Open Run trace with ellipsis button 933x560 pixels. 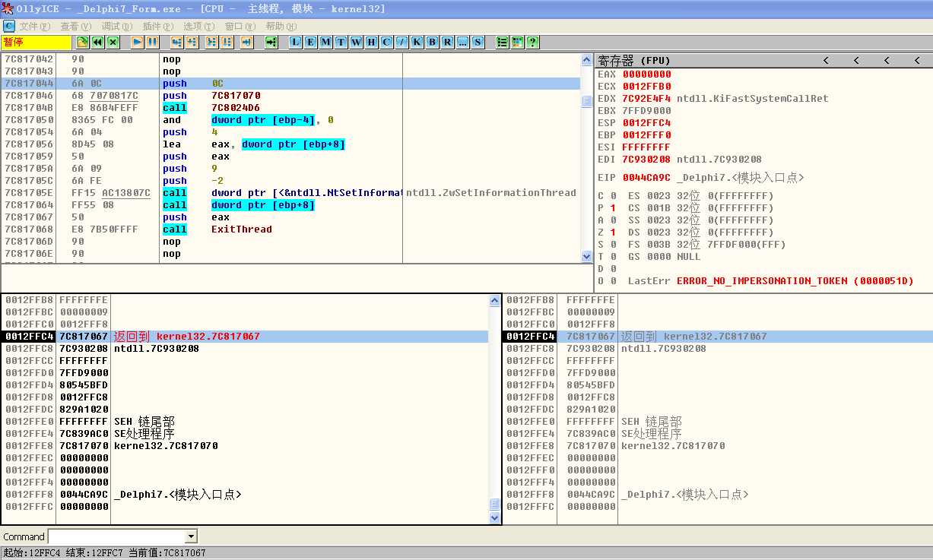[x=462, y=42]
